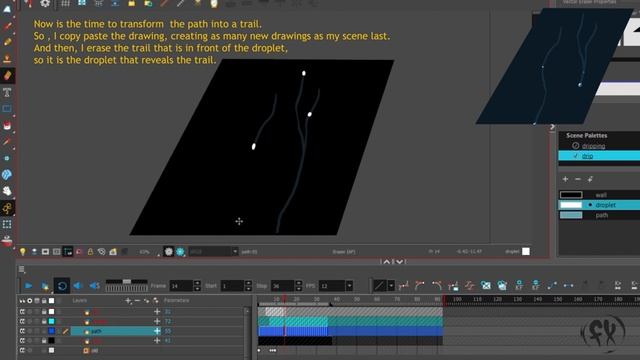Click the Stop frame field
This screenshot has height=360, width=640.
pyautogui.click(x=283, y=286)
